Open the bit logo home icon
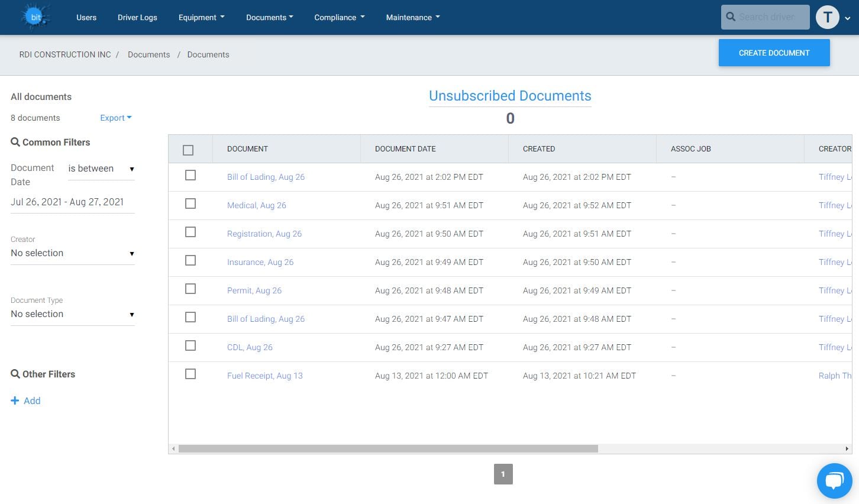Image resolution: width=859 pixels, height=504 pixels. (35, 17)
